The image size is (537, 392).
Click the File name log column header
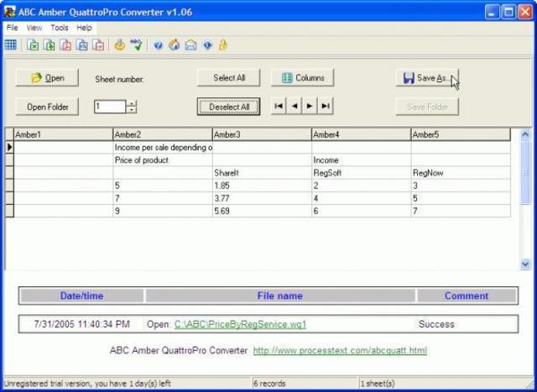point(279,295)
